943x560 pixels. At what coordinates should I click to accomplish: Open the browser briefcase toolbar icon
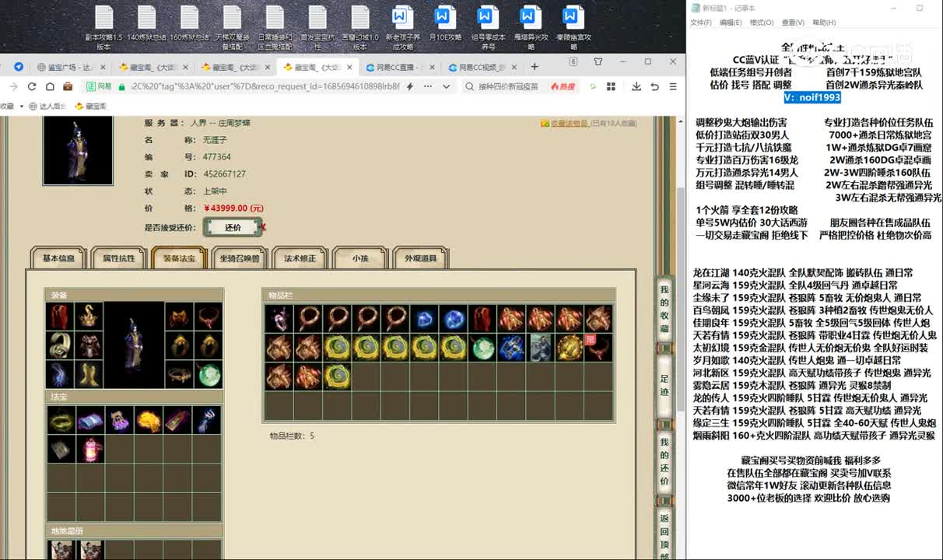click(68, 86)
